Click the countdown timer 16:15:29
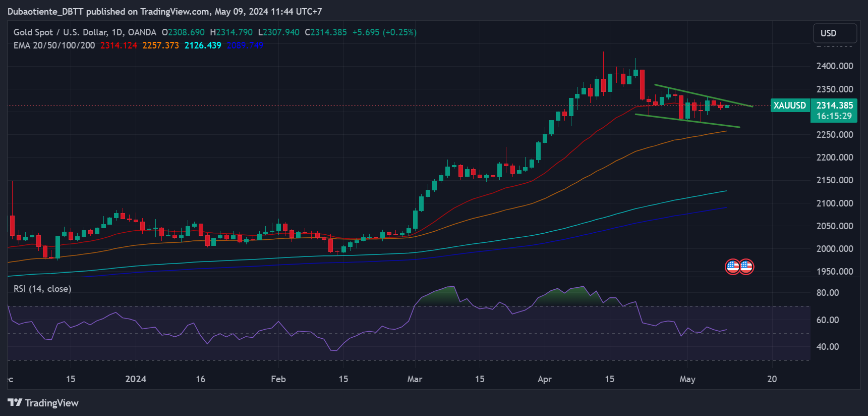Image resolution: width=868 pixels, height=416 pixels. point(835,116)
